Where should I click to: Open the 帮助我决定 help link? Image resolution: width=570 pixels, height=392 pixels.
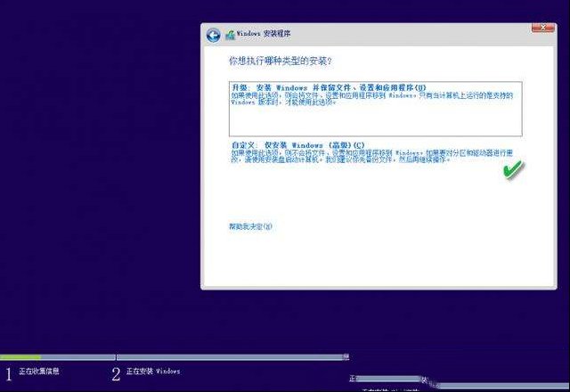[x=250, y=226]
